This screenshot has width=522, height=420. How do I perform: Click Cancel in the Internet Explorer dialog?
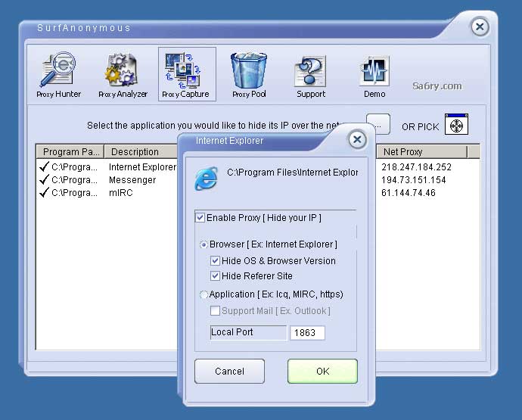click(229, 371)
